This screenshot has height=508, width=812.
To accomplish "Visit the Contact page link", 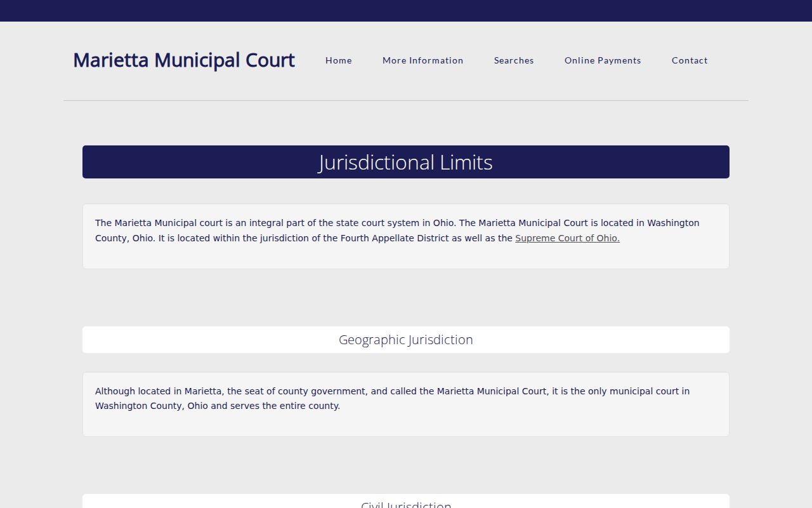I will pyautogui.click(x=690, y=60).
